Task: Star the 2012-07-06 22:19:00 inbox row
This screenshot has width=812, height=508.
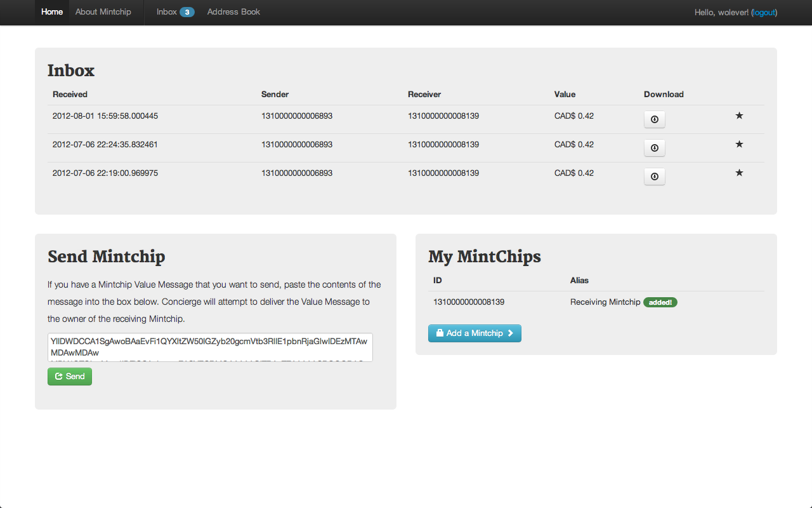Action: coord(739,173)
